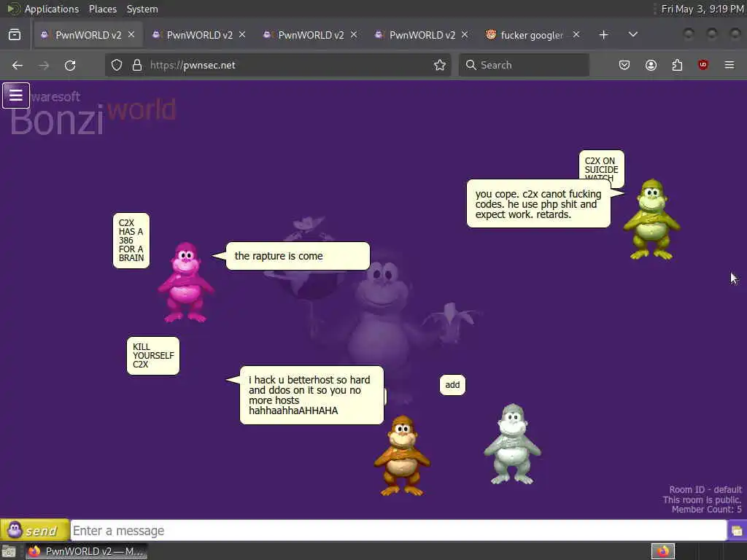Open Firefox View icon left of tabs

coord(15,35)
